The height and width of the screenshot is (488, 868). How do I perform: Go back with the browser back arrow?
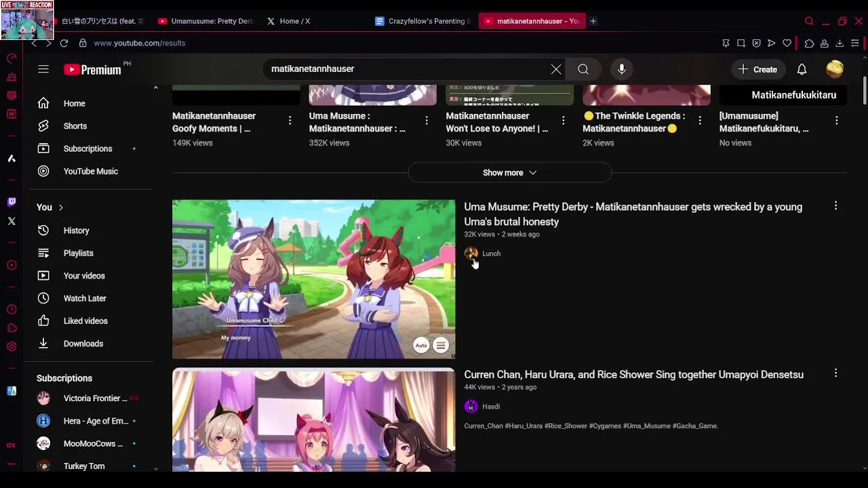(34, 43)
